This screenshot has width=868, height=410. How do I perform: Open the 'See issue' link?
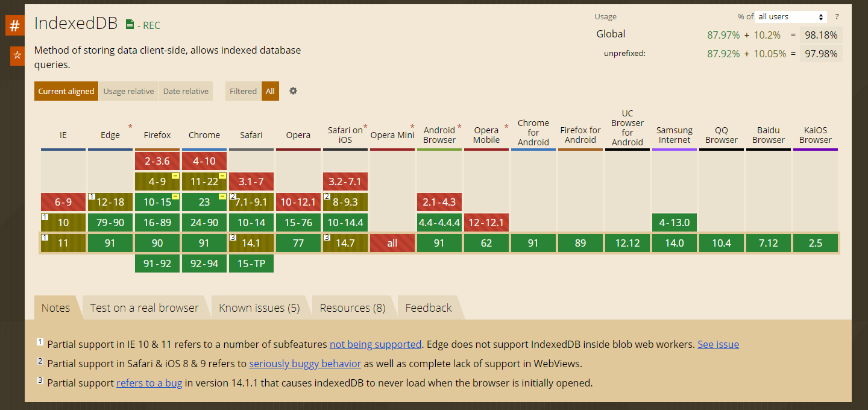pyautogui.click(x=719, y=344)
